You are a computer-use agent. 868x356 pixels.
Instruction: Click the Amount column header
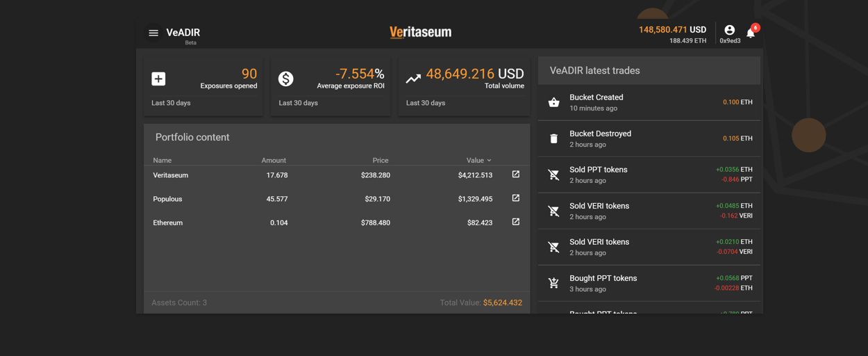[274, 161]
